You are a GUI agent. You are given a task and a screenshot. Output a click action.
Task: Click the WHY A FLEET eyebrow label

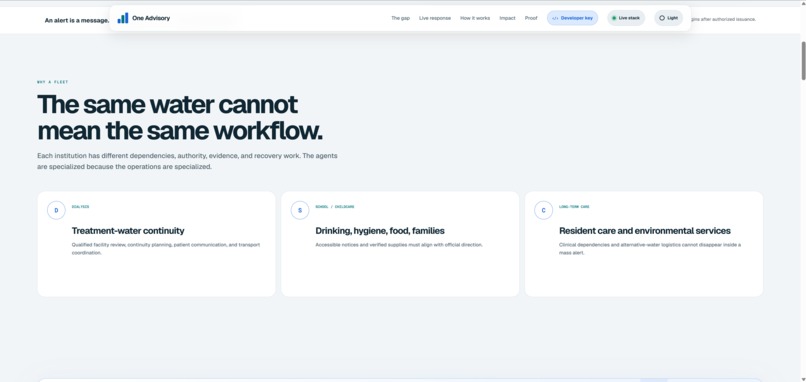[x=52, y=82]
